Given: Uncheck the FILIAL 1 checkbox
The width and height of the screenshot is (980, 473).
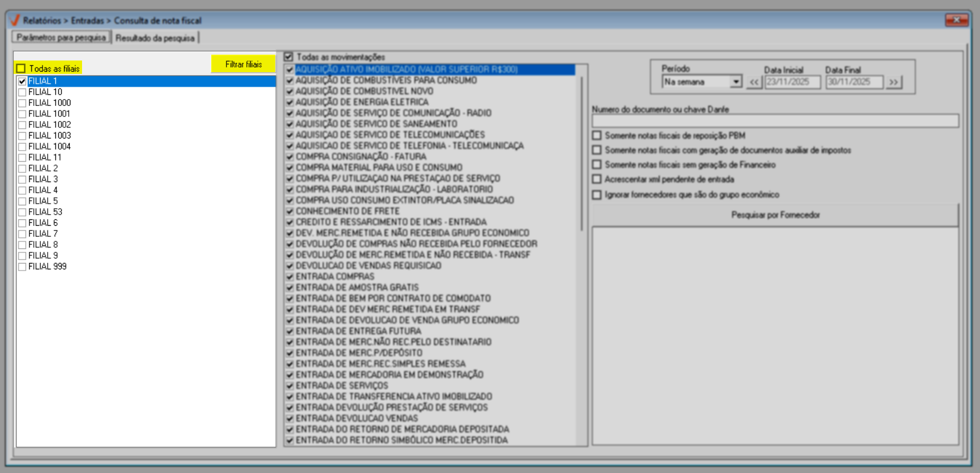Looking at the screenshot, I should click(x=22, y=81).
